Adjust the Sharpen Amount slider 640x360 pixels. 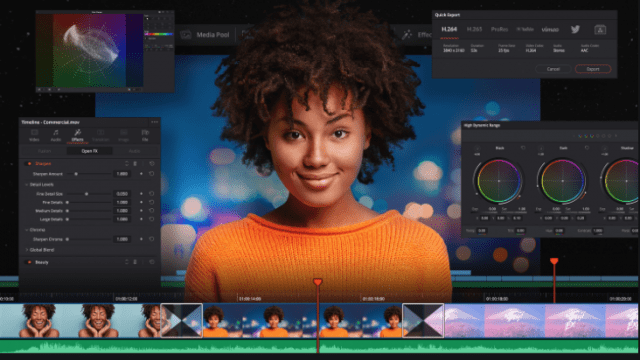tap(89, 174)
